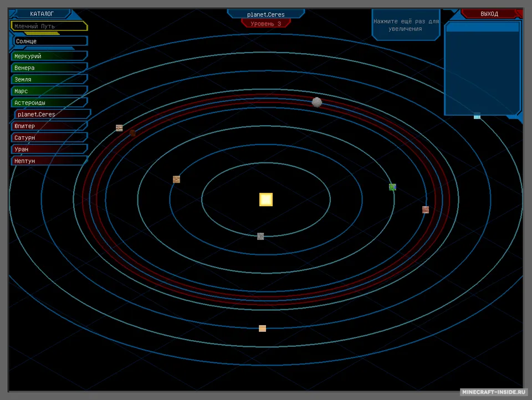Image resolution: width=532 pixels, height=400 pixels.
Task: Select the light blue Uranus planet icon
Action: pyautogui.click(x=477, y=116)
